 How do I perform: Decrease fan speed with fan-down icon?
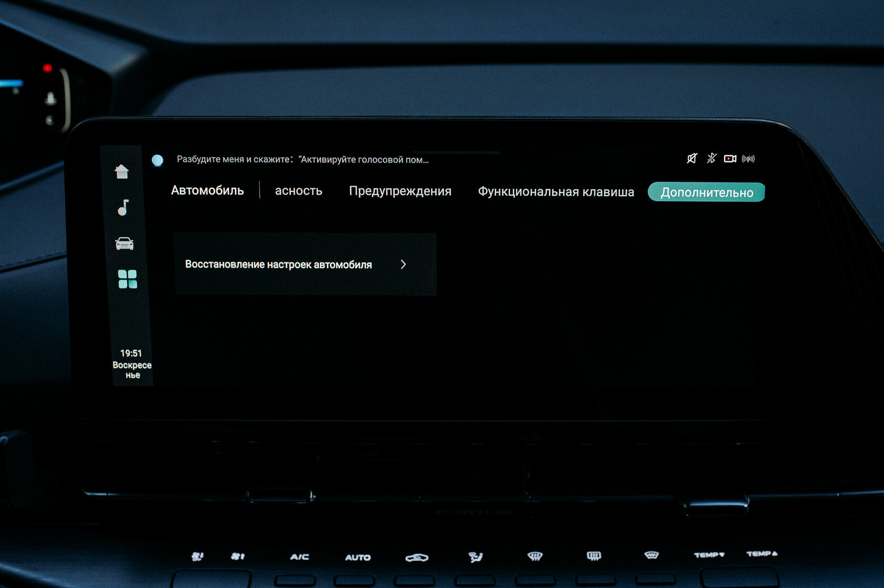(x=197, y=556)
